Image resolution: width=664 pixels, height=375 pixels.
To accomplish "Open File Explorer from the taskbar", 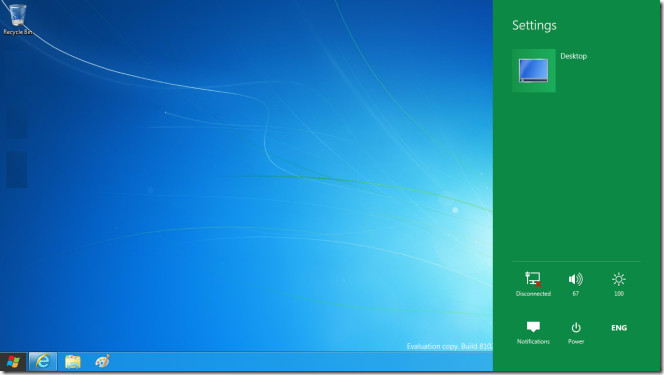I will [73, 362].
